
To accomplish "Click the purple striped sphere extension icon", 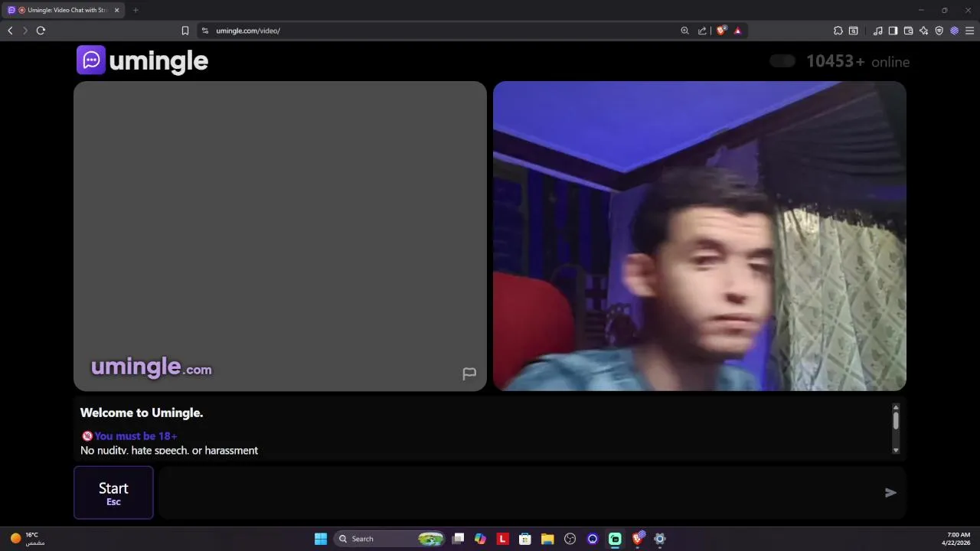I will click(955, 31).
